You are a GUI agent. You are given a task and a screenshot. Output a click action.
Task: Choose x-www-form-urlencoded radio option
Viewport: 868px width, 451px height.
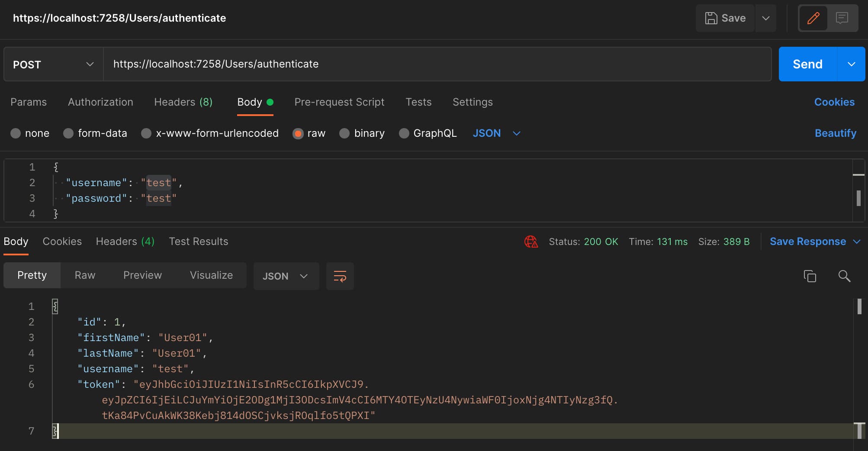click(146, 133)
